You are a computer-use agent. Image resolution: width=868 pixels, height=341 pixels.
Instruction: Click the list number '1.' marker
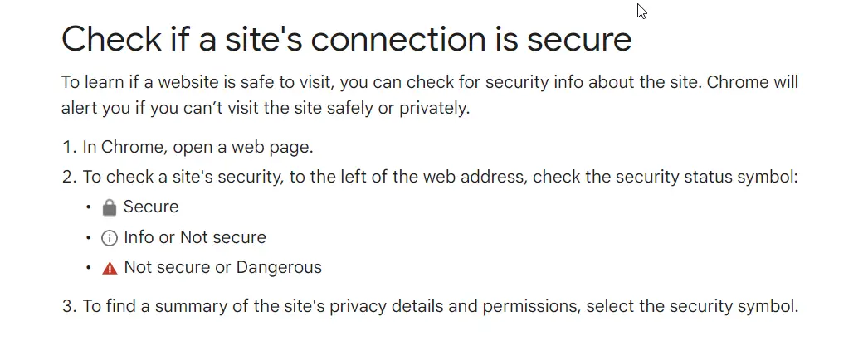68,147
